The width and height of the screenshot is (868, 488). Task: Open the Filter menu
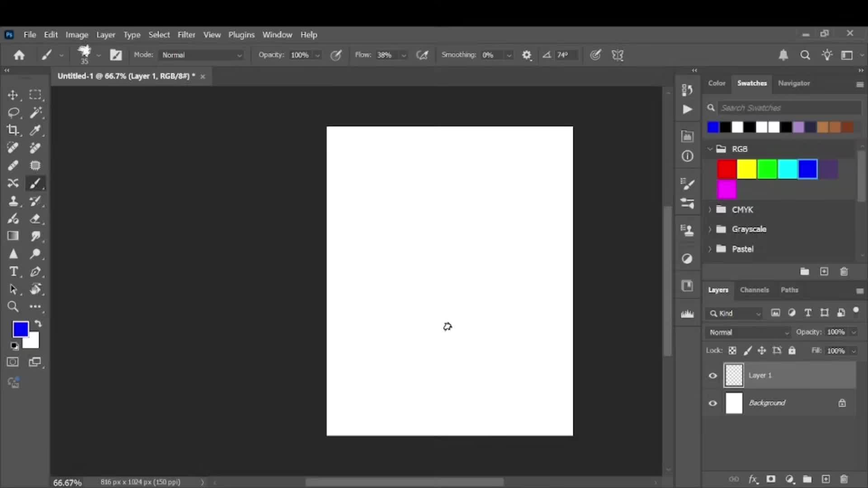(186, 35)
